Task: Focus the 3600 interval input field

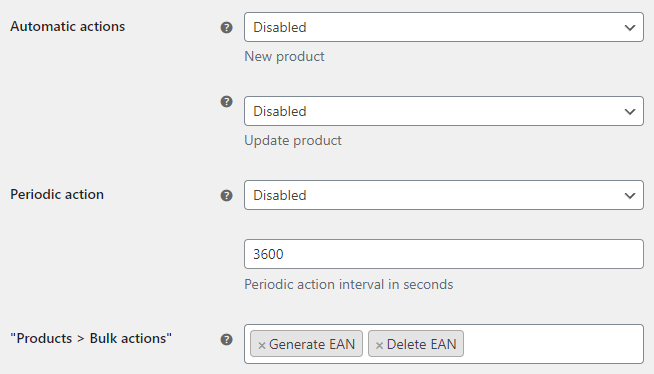Action: [x=444, y=254]
